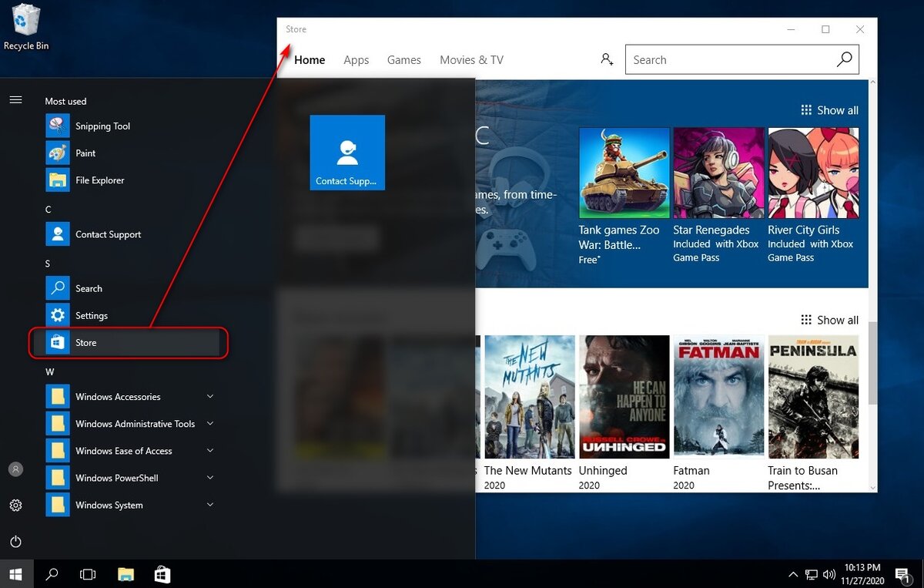Switch to the Games tab in Store
The height and width of the screenshot is (588, 924).
tap(403, 59)
